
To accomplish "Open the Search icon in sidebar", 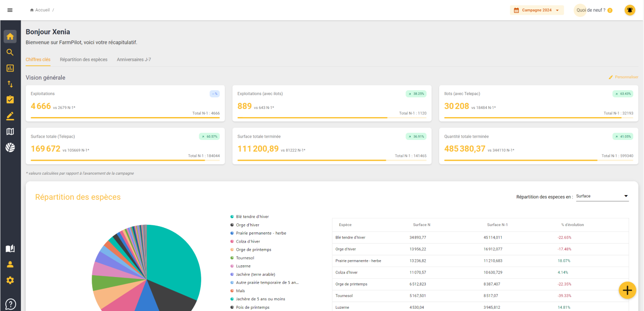I will (x=10, y=52).
